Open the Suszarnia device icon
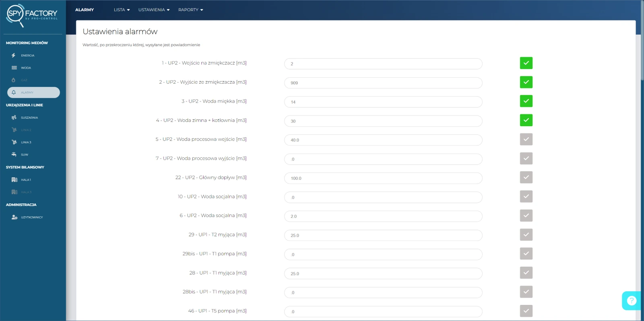644x321 pixels. point(14,118)
